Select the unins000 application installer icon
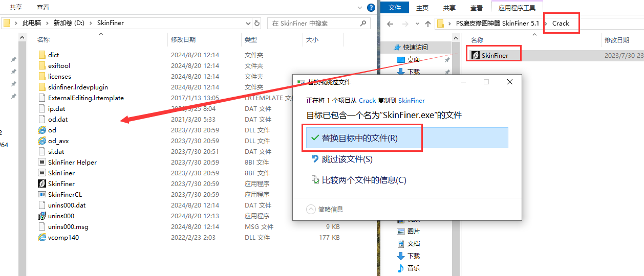This screenshot has height=276, width=644. coord(42,216)
